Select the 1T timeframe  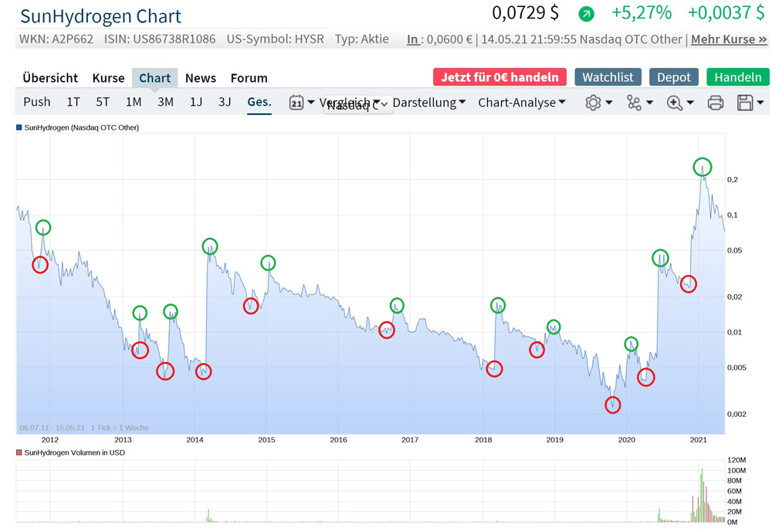[x=73, y=102]
